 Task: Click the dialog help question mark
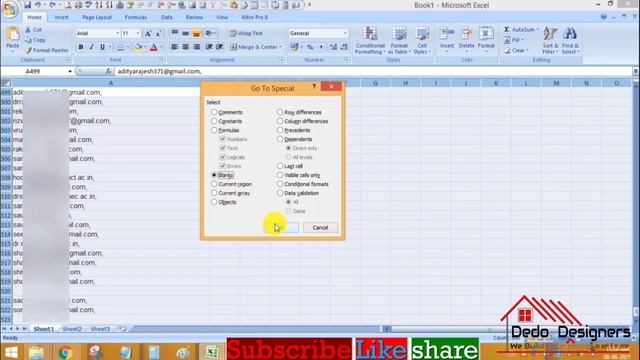tap(314, 87)
